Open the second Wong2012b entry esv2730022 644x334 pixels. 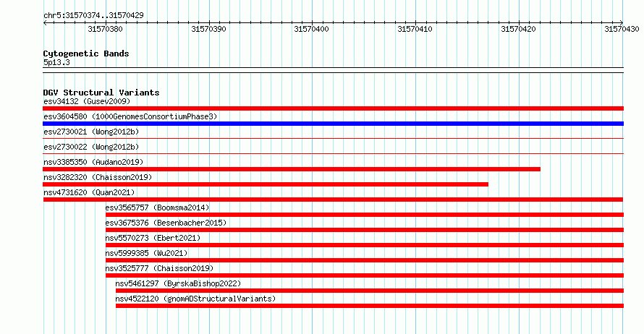91,147
